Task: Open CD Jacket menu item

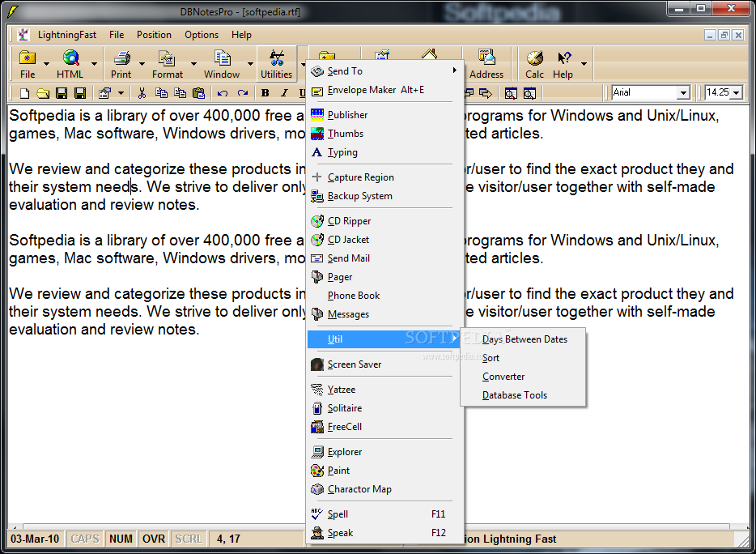Action: [385, 240]
